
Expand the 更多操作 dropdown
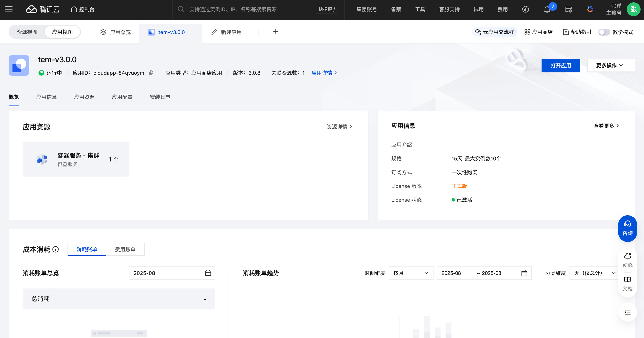click(610, 65)
